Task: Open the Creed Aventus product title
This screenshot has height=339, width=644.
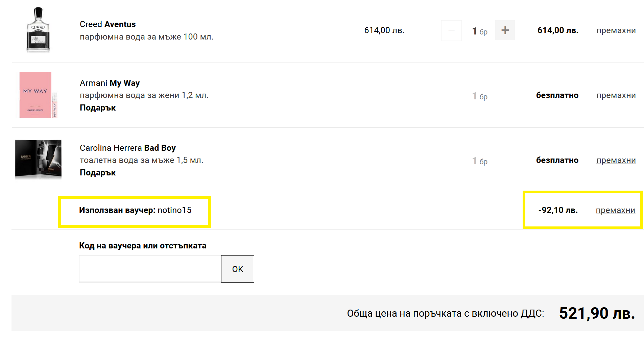Action: click(108, 24)
